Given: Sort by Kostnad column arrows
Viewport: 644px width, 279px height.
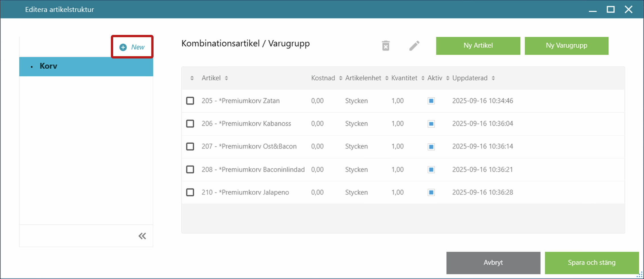Looking at the screenshot, I should pyautogui.click(x=341, y=78).
